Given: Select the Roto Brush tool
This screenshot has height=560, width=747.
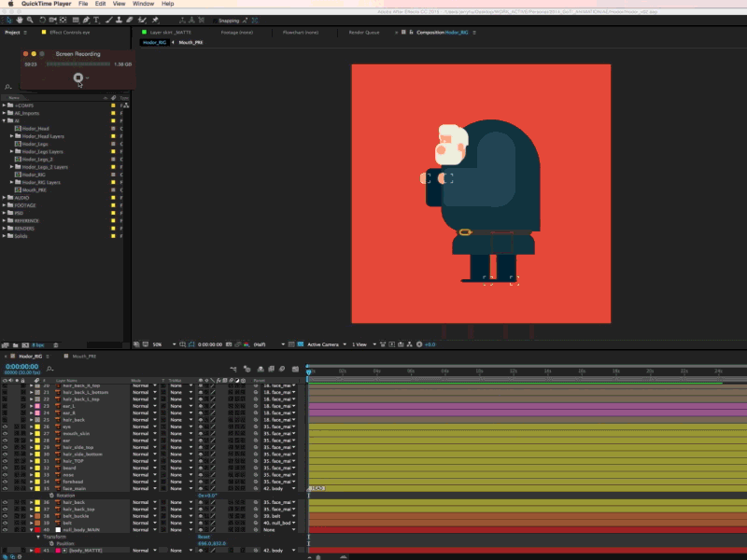Looking at the screenshot, I should 142,20.
